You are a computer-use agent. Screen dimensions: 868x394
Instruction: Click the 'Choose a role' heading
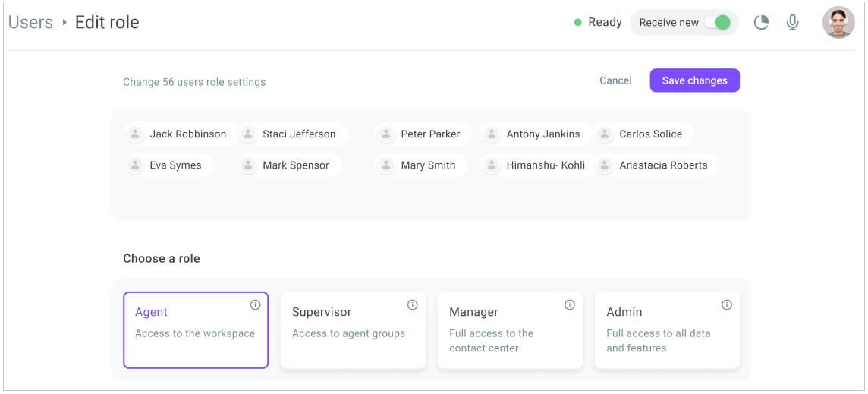pos(162,258)
